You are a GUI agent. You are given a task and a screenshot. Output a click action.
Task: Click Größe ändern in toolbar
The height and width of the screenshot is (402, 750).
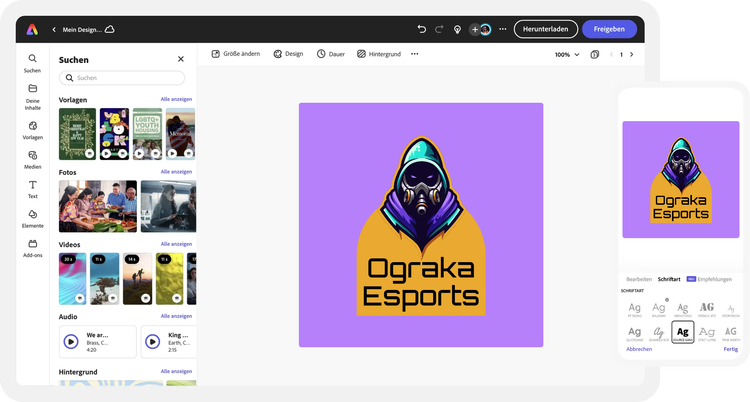pos(236,54)
